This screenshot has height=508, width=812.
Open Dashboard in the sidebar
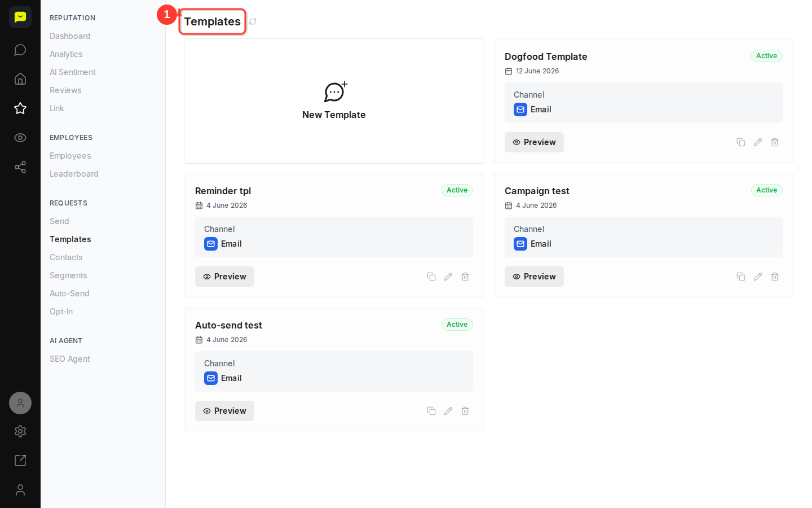70,36
